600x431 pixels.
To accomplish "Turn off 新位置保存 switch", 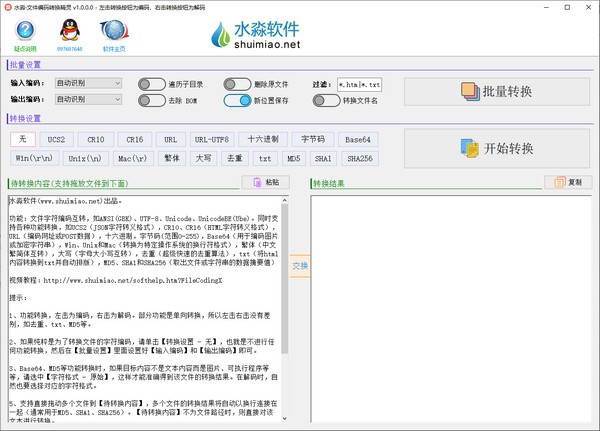I will click(237, 101).
